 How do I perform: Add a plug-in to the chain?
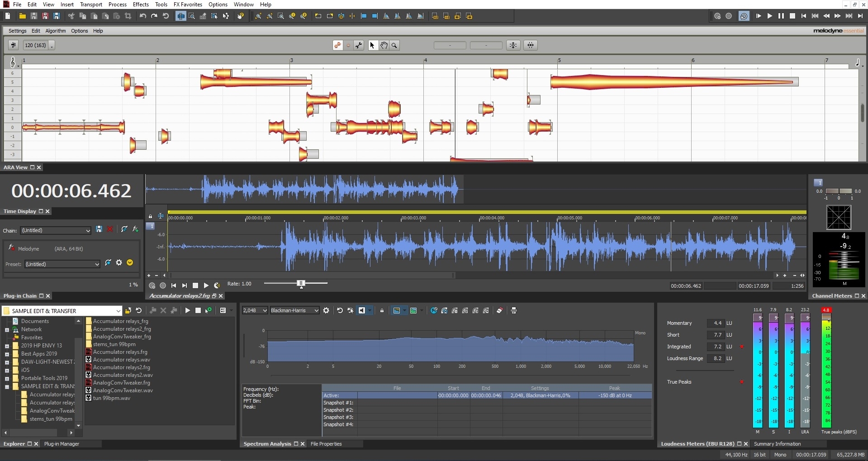click(x=135, y=229)
